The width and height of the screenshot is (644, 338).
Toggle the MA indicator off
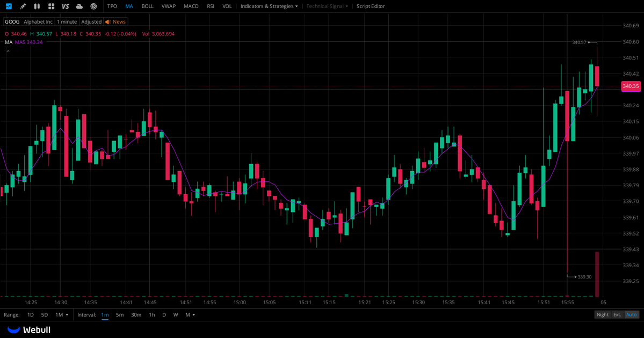[x=129, y=6]
